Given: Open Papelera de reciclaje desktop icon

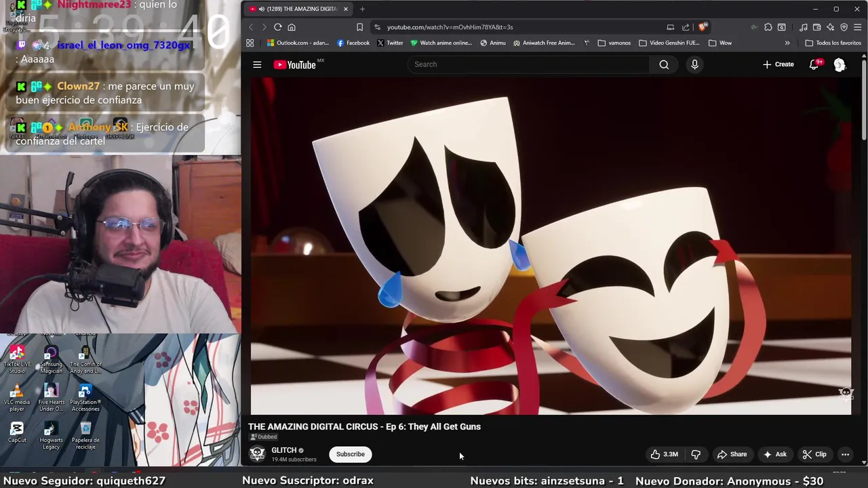Looking at the screenshot, I should coord(85,436).
